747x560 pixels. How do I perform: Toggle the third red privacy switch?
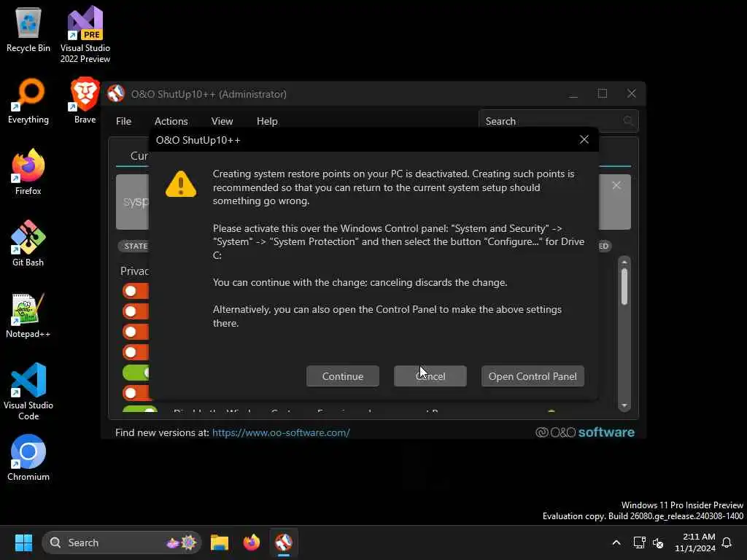[x=136, y=332]
